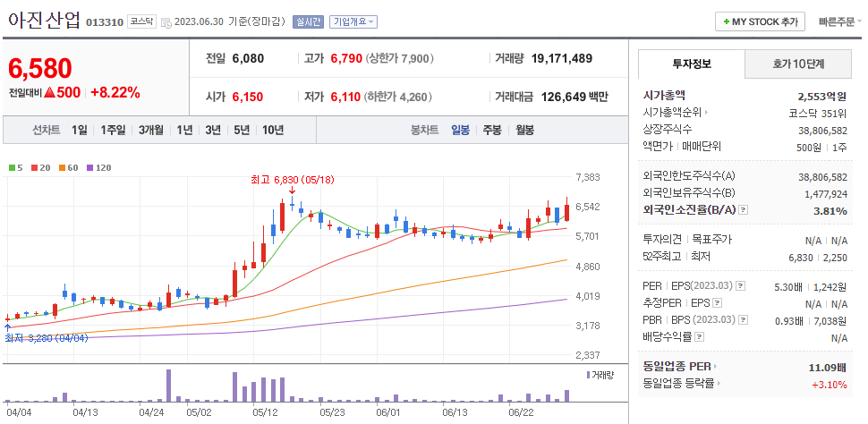This screenshot has width=868, height=424.
Task: Click help icon next to 추정PER EPS
Action: [x=718, y=303]
